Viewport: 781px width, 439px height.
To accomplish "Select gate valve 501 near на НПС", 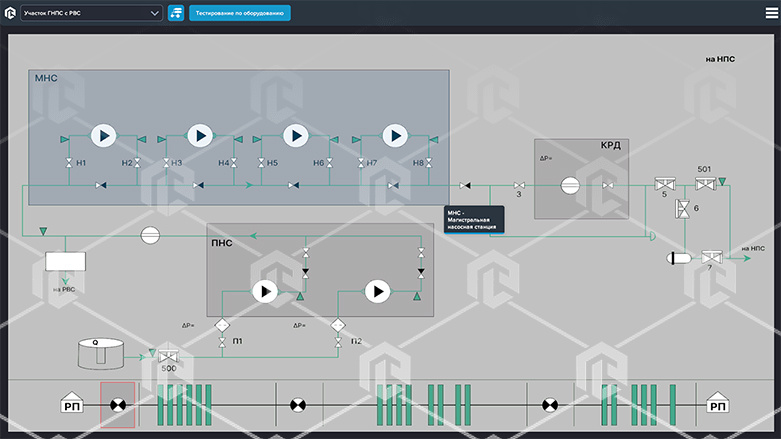I will [704, 183].
